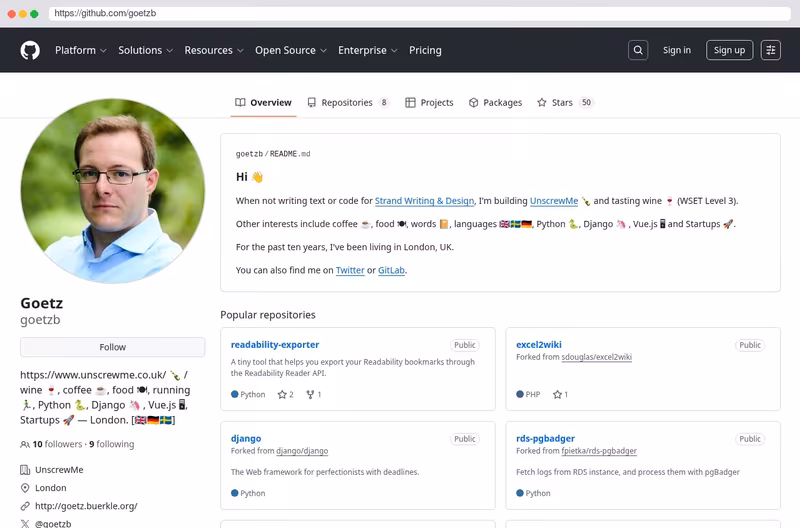Click the Public badge on readability-exporter

click(465, 345)
